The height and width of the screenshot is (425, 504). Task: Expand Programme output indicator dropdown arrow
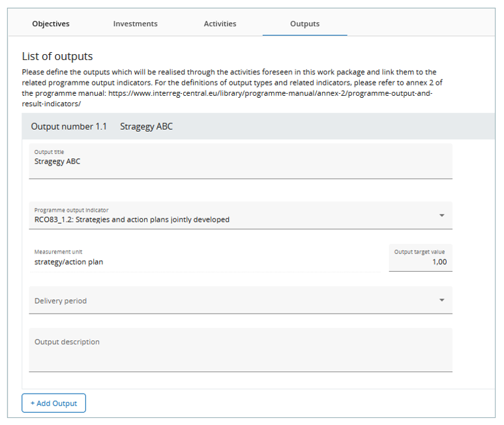[x=441, y=215]
